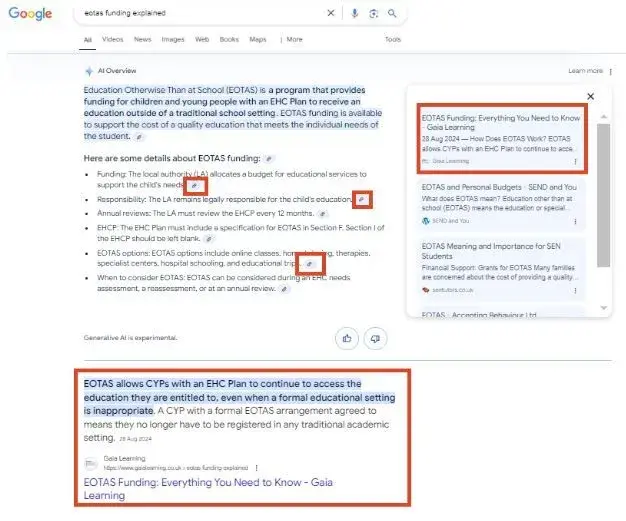Click the sources panel scrollbar
Viewport: 626px width, 521px height.
tap(603, 190)
